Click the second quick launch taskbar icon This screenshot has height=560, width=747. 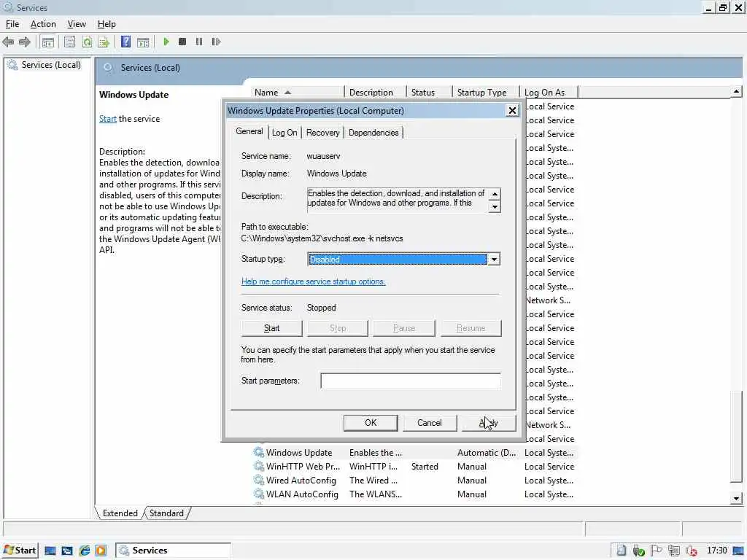click(67, 551)
